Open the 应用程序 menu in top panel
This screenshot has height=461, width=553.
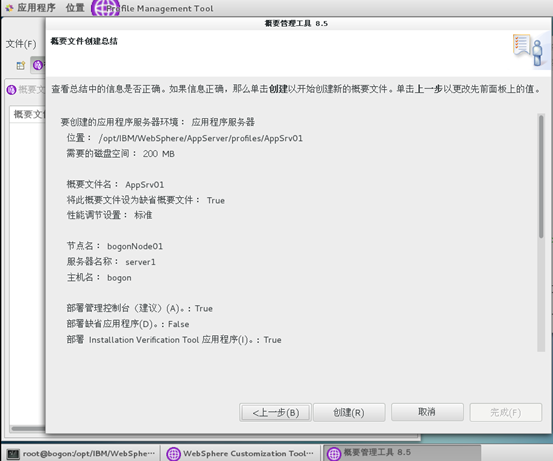(x=36, y=8)
